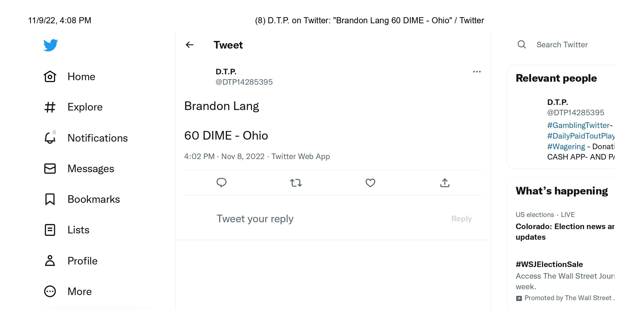This screenshot has height=310, width=644.
Task: Click the Twitter bird logo
Action: (x=51, y=45)
